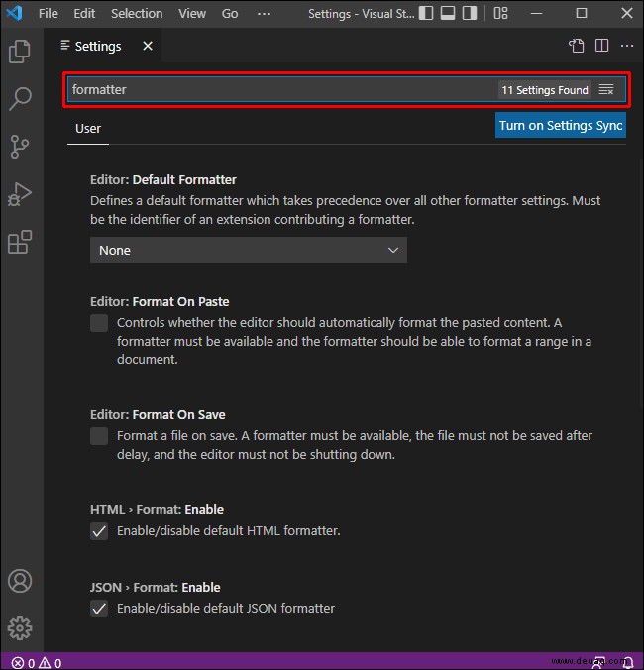Toggle the bottom panel layout icon

pos(448,13)
